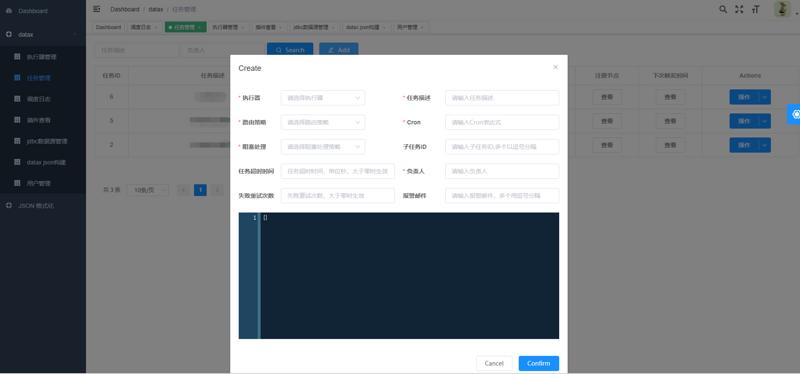Screen dimensions: 800x374
Task: Click the 任务描述 input in Create dialog
Action: click(x=502, y=97)
